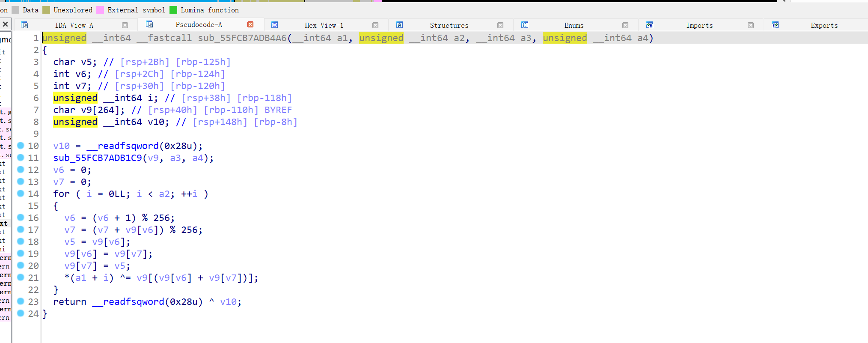This screenshot has height=343, width=868.
Task: Select variable v10 declaration on line 8
Action: (x=156, y=122)
